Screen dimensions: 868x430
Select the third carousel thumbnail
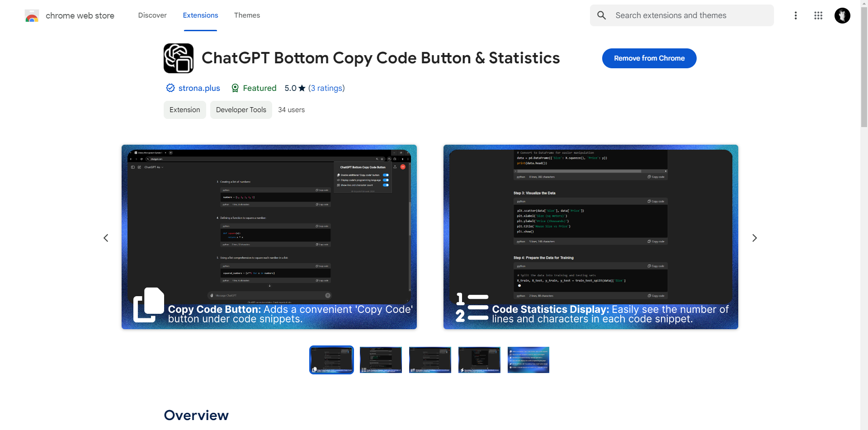[x=430, y=360]
